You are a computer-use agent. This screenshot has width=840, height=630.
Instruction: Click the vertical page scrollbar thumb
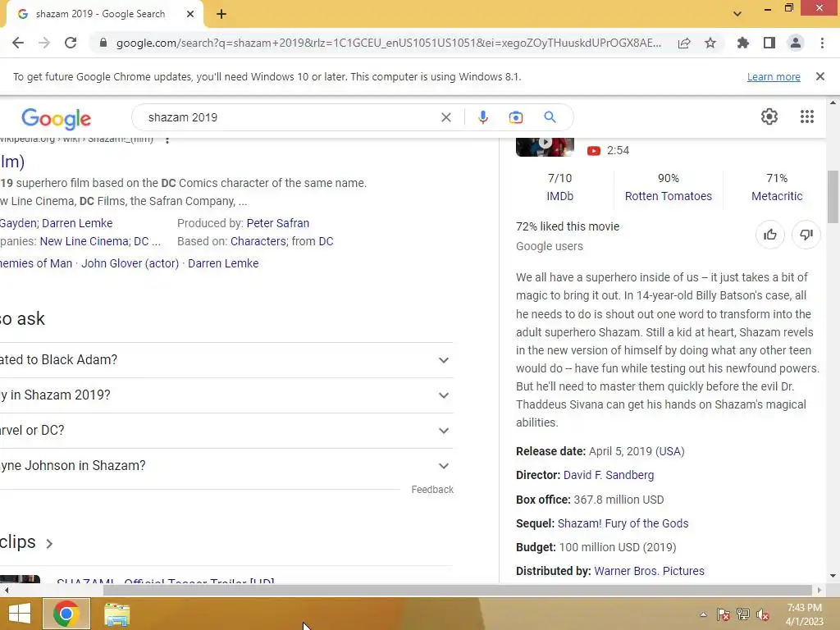click(x=833, y=197)
